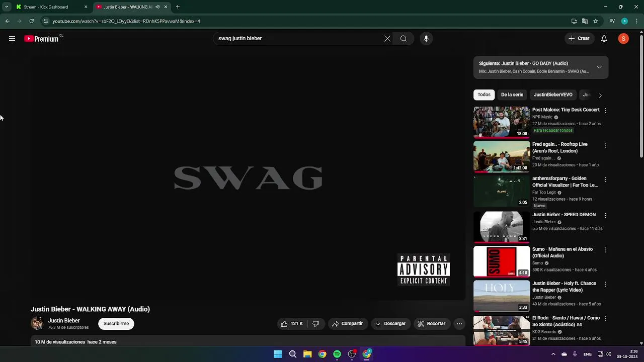Expand the Siguiente mix playlist panel
The width and height of the screenshot is (644, 362).
(599, 67)
